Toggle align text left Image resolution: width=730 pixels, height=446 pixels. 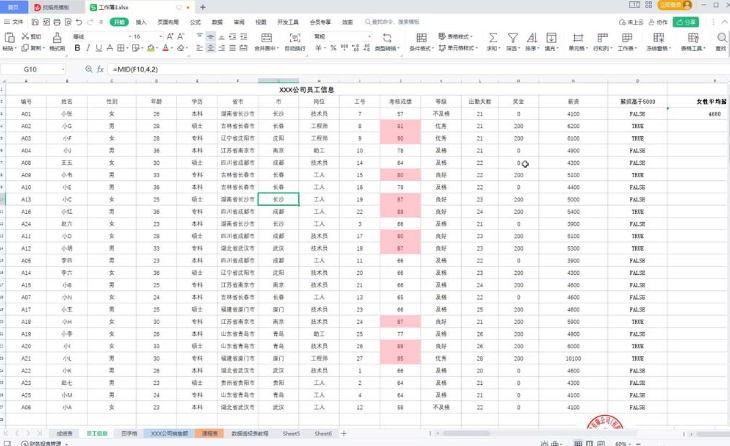pyautogui.click(x=199, y=48)
